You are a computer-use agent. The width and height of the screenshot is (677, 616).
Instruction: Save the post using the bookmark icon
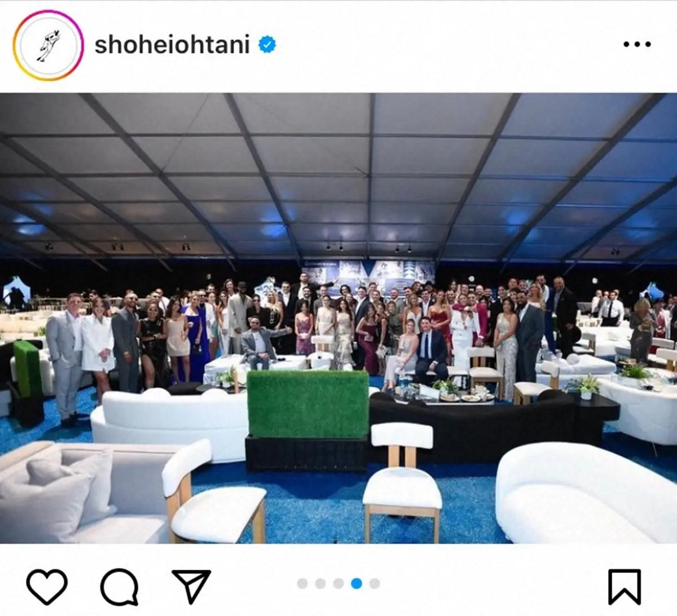(x=625, y=587)
